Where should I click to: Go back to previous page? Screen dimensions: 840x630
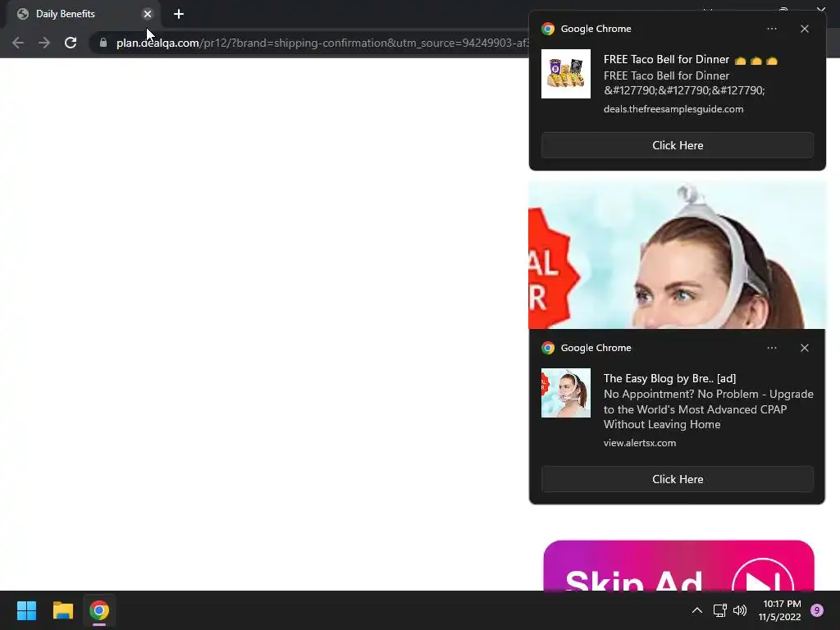click(x=18, y=43)
